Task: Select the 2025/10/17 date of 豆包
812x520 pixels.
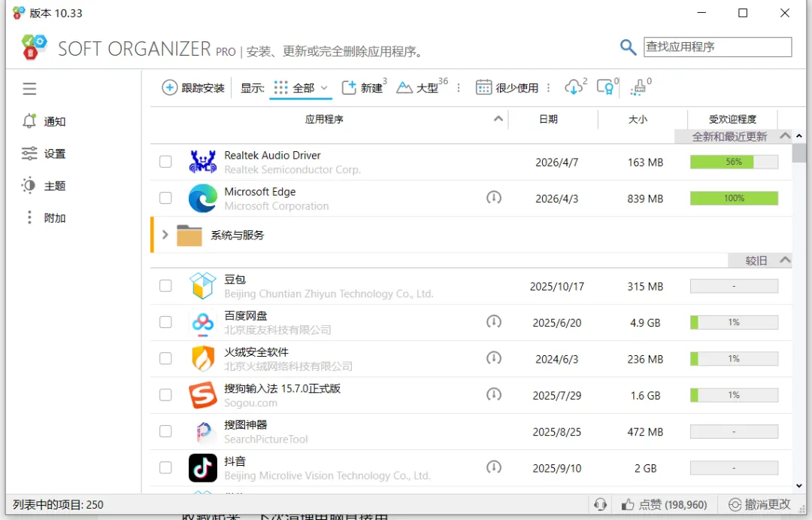Action: 556,286
